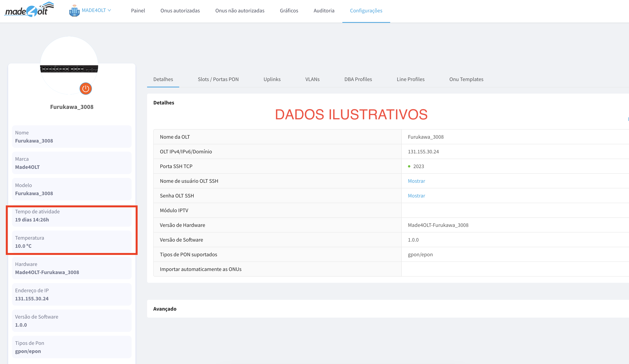Click the Tipos de PON suportados value gpon/epon

(x=420, y=255)
